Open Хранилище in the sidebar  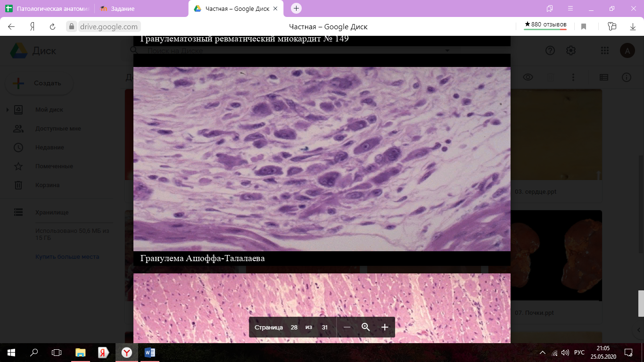(52, 213)
